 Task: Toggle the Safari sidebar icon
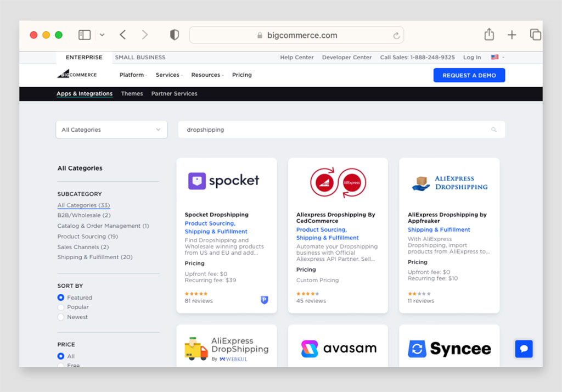(85, 35)
